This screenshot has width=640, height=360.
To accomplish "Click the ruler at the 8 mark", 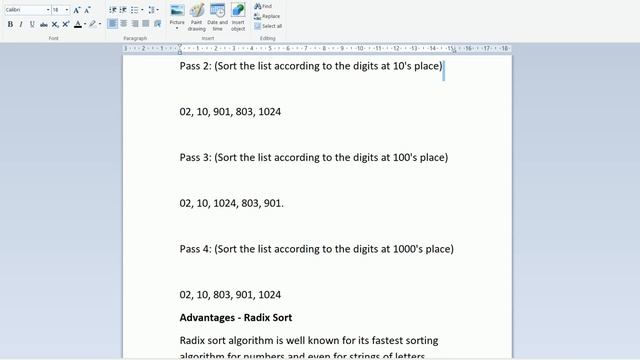I will pos(324,49).
